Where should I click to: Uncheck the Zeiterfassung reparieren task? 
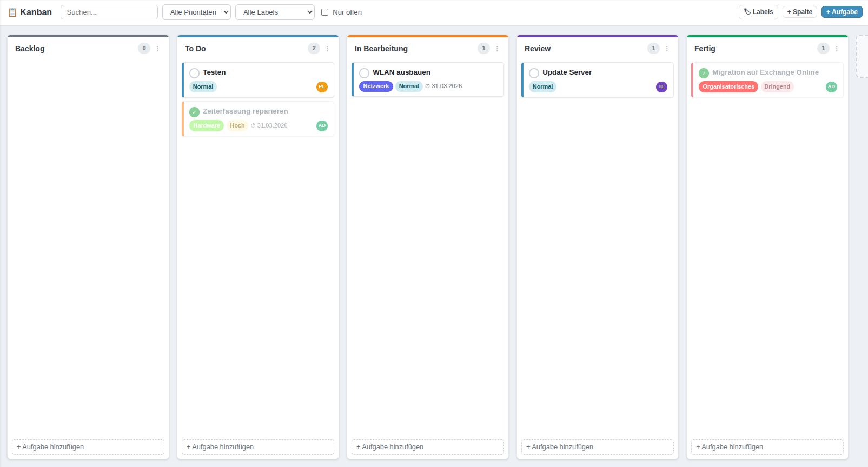[195, 112]
